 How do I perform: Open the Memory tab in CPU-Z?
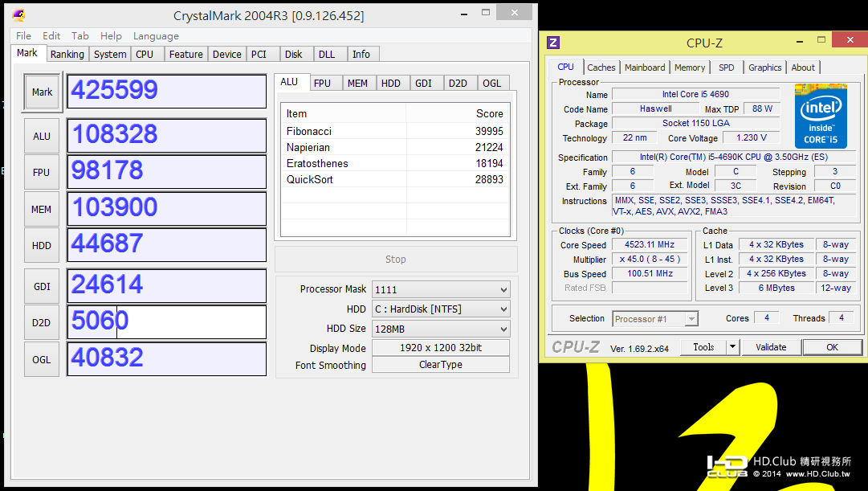[690, 68]
